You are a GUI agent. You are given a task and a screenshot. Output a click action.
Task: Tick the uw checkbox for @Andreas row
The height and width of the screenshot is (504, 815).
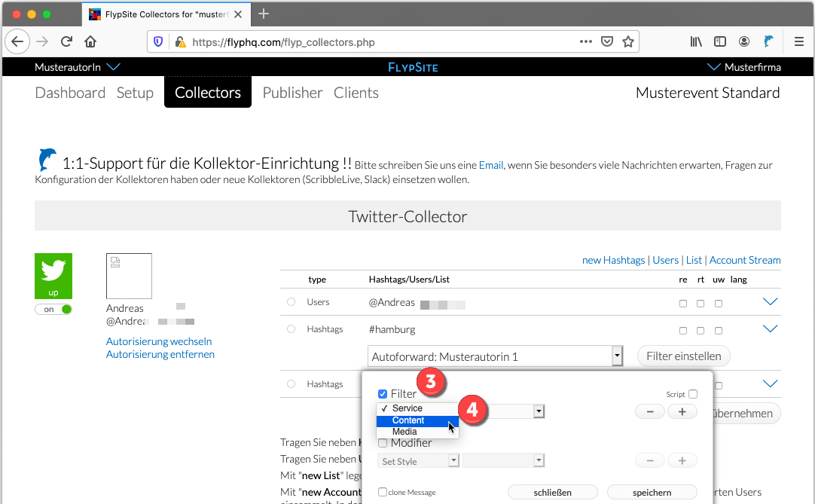(719, 304)
